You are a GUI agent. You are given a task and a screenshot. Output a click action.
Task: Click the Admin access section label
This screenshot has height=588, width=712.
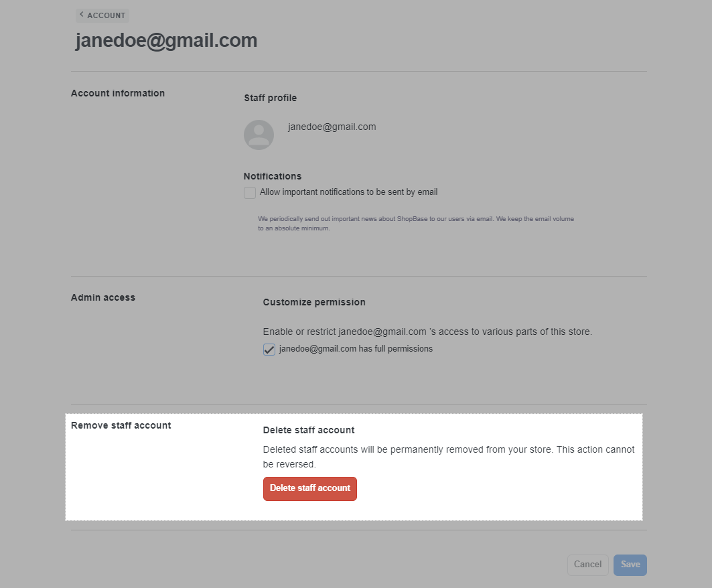click(103, 297)
